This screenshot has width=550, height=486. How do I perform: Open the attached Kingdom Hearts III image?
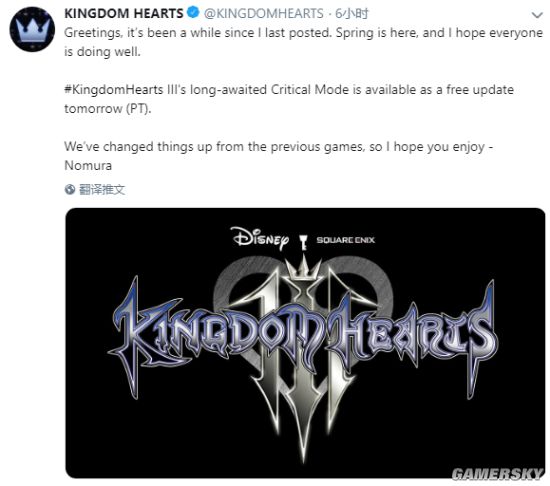pyautogui.click(x=305, y=343)
